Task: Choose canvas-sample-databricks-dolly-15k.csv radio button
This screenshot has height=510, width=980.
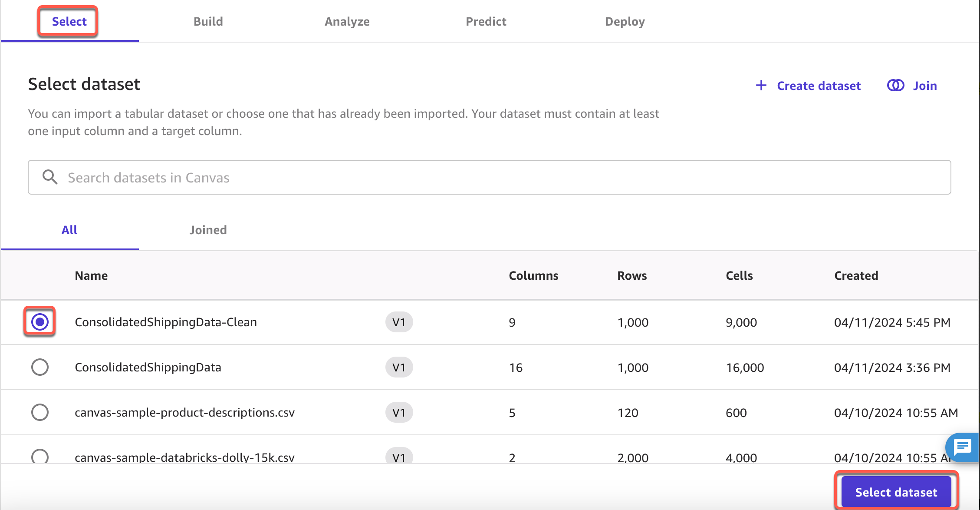Action: pos(40,456)
